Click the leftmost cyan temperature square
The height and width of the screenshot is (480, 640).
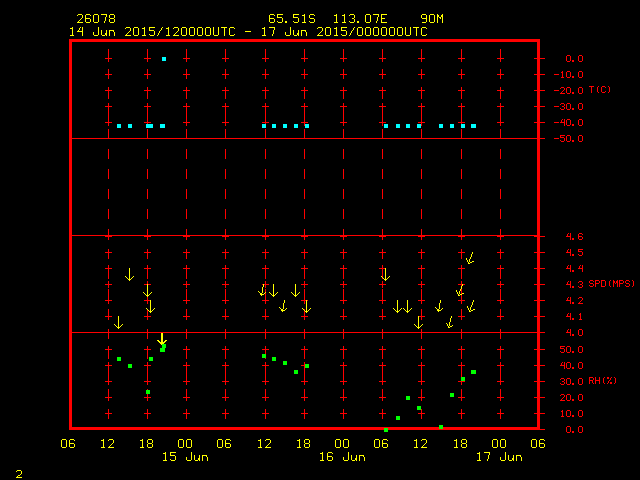point(119,126)
